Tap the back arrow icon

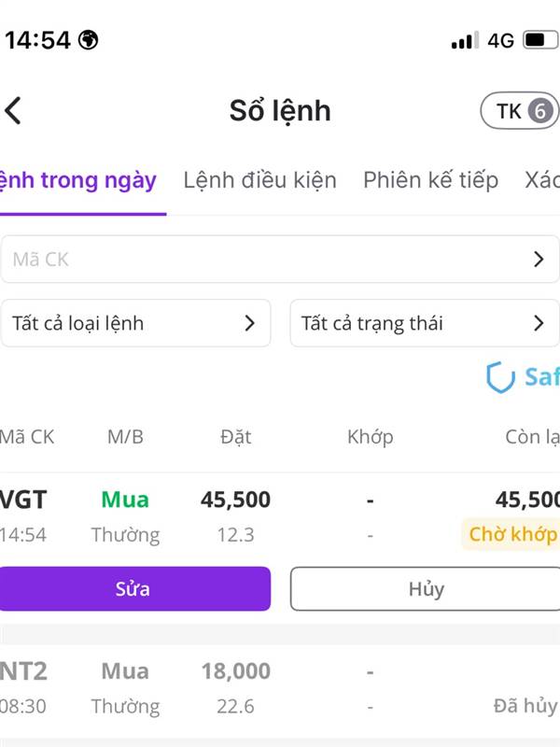pos(13,110)
